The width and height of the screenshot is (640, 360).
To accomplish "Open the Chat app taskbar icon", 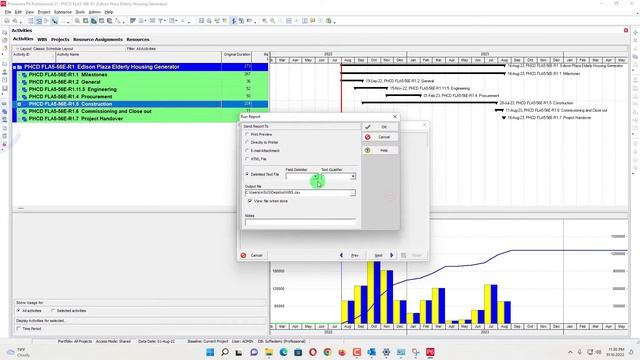I will click(x=254, y=352).
